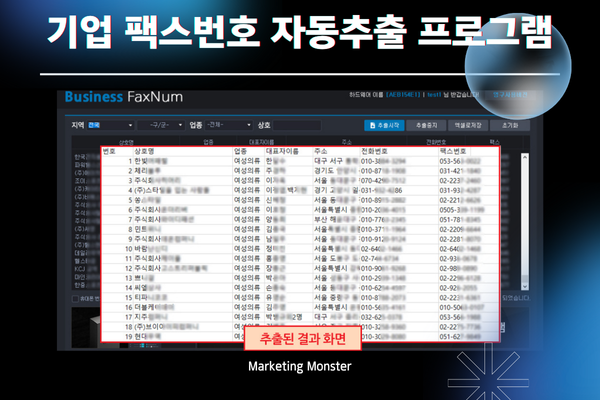The image size is (600, 400).
Task: Select the 여성의류 cell in row 3
Action: click(247, 181)
